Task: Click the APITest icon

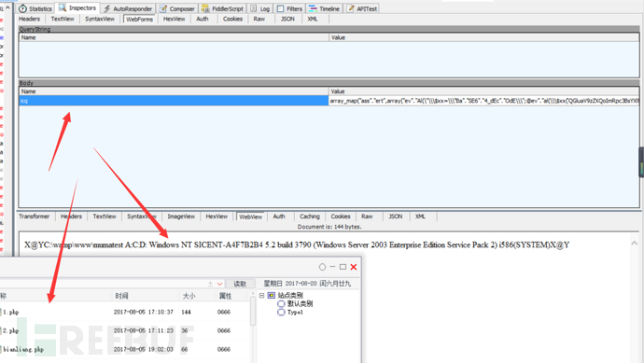Action: 350,8
